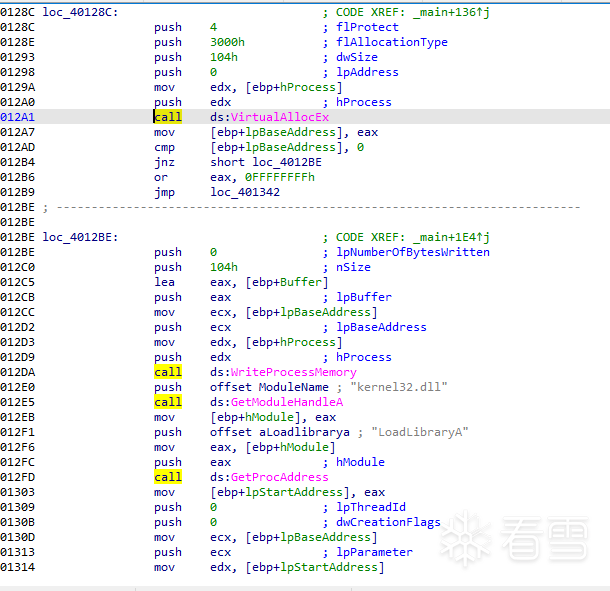Click [ebp+hModule] destination at 012EB
This screenshot has height=591, width=610.
[x=255, y=417]
